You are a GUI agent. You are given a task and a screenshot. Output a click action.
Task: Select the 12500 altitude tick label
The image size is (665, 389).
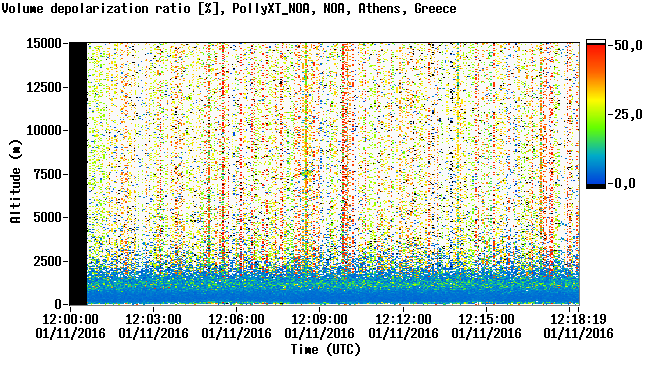click(x=44, y=87)
